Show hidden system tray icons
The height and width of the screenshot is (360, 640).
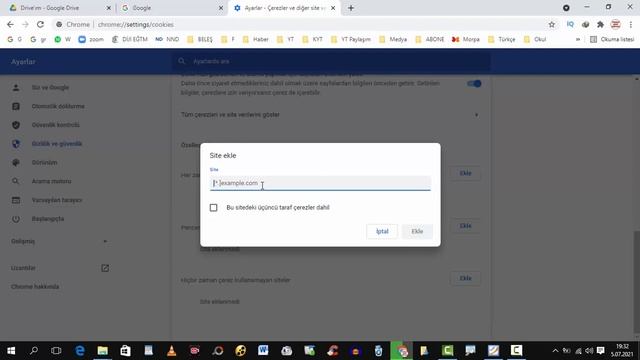(555, 351)
